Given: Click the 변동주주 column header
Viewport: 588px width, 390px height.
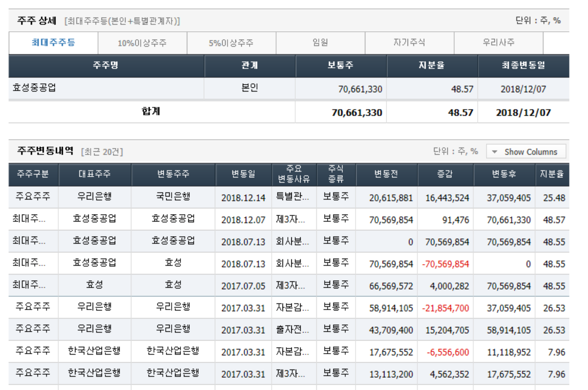Looking at the screenshot, I should (173, 174).
